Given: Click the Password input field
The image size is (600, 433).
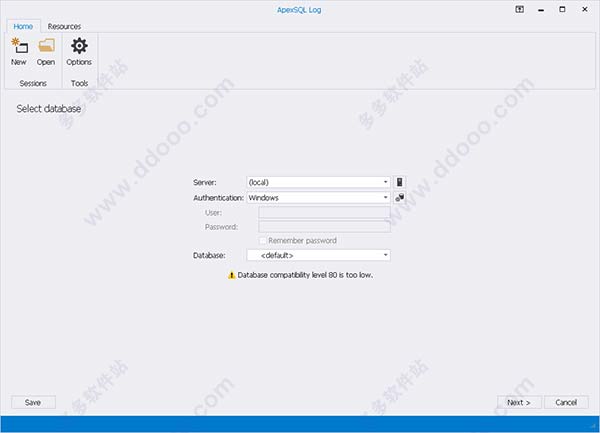Looking at the screenshot, I should [x=324, y=227].
